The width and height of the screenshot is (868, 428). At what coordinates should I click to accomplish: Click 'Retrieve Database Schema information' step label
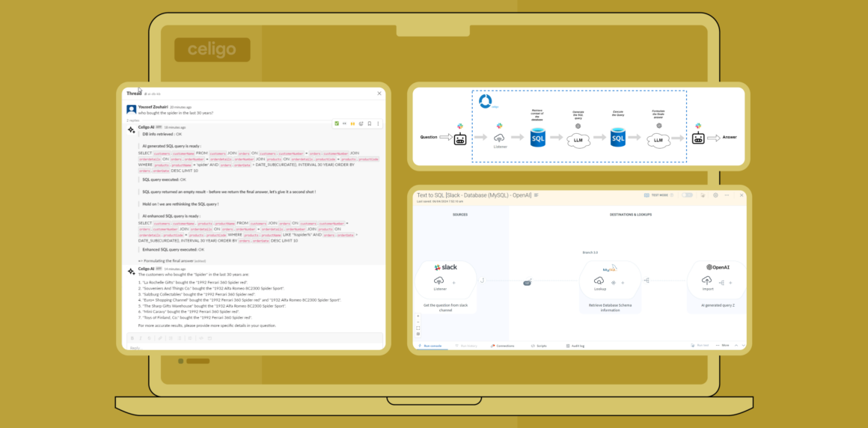pos(610,308)
